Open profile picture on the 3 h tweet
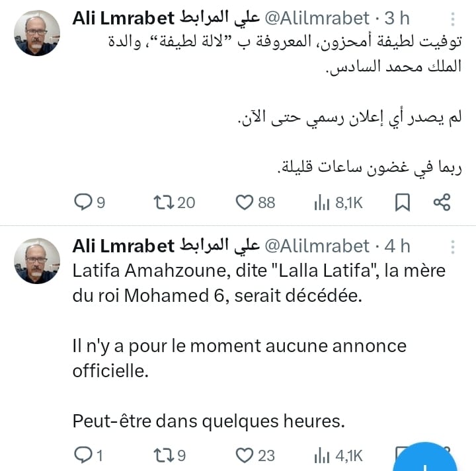The height and width of the screenshot is (471, 476). (x=37, y=32)
